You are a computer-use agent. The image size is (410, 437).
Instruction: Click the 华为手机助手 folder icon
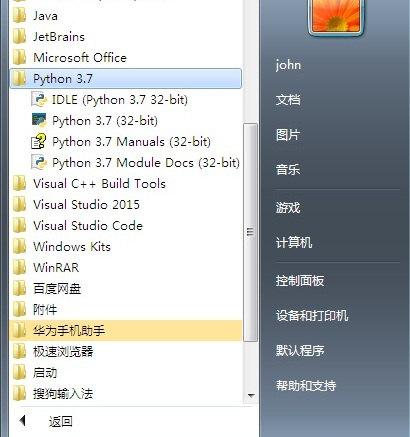[19, 331]
